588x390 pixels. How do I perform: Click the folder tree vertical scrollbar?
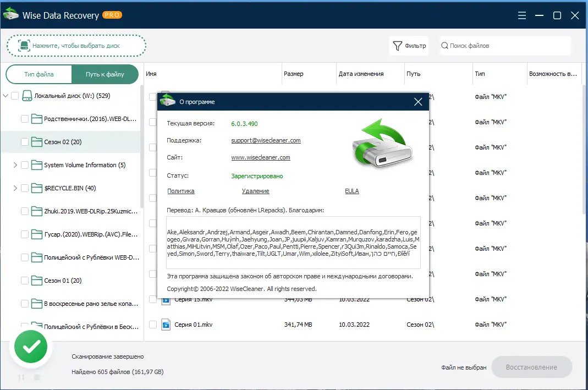[x=142, y=146]
